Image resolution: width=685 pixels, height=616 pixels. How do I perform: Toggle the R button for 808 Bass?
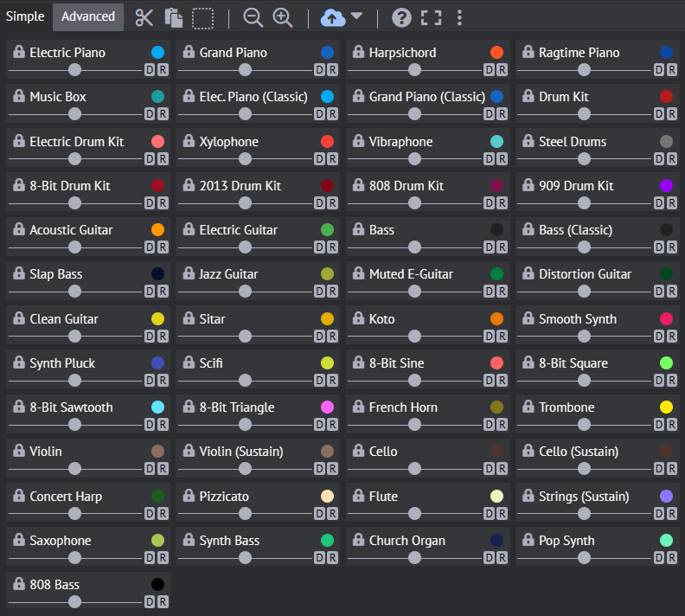pyautogui.click(x=163, y=602)
